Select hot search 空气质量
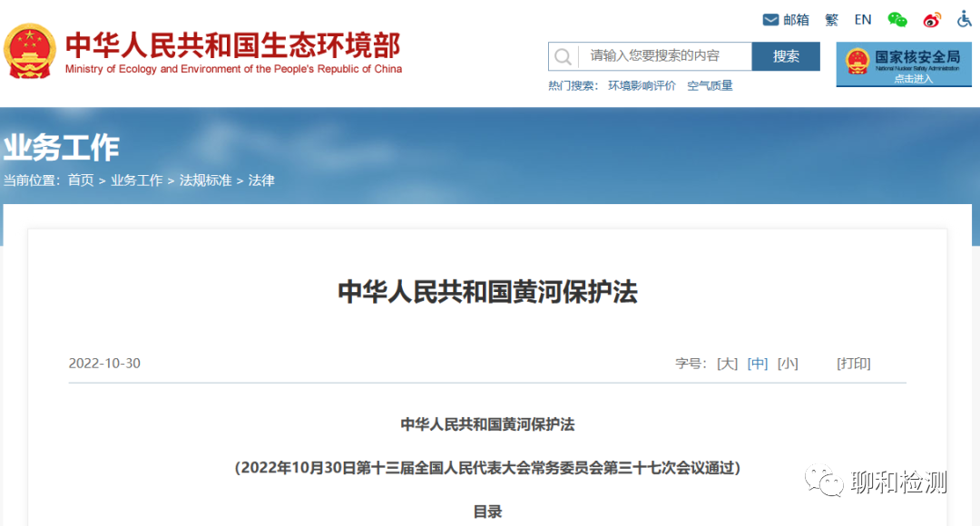 tap(710, 86)
